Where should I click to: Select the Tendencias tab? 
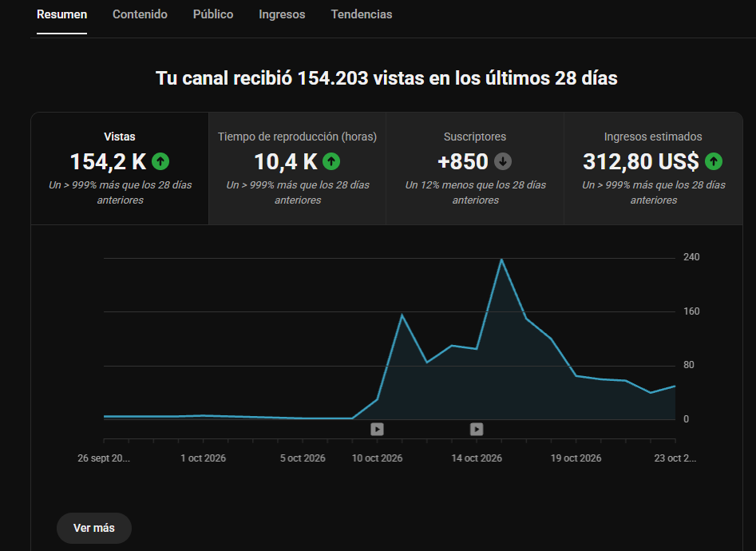point(362,14)
